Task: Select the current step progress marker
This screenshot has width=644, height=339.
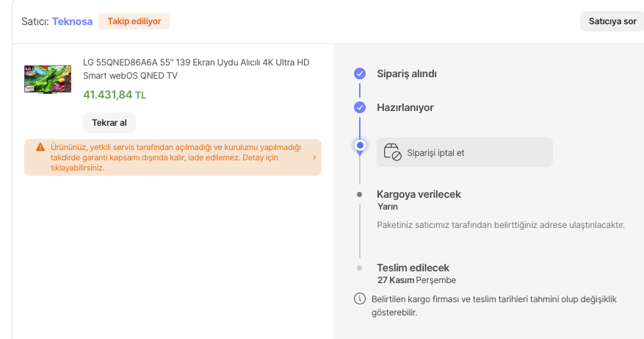Action: [x=360, y=146]
